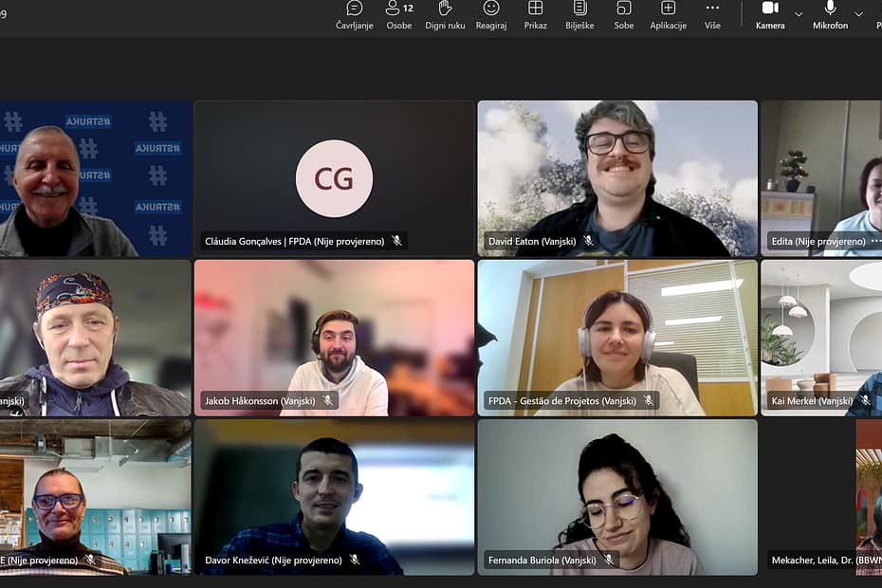Open the Aplikacije apps panel
The width and height of the screenshot is (882, 588).
[668, 15]
